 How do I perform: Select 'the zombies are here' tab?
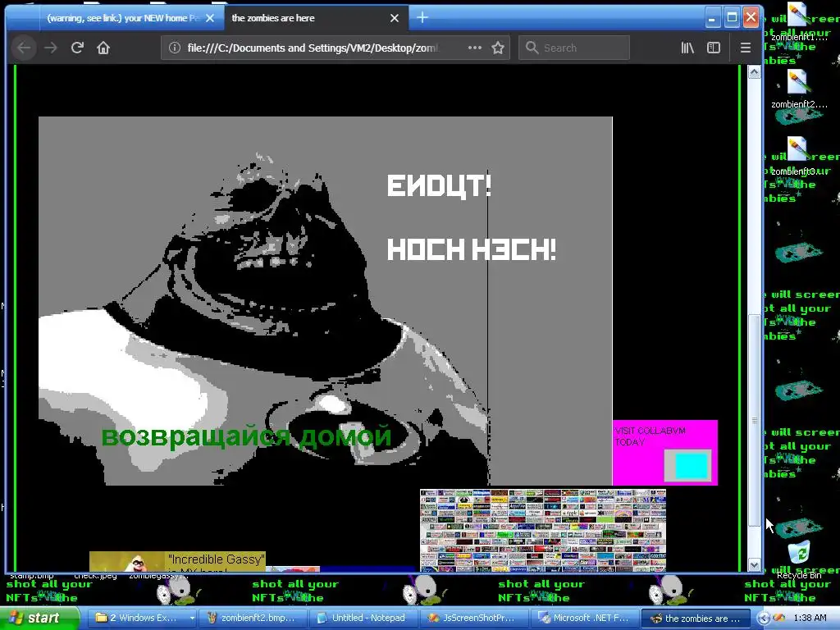point(316,18)
